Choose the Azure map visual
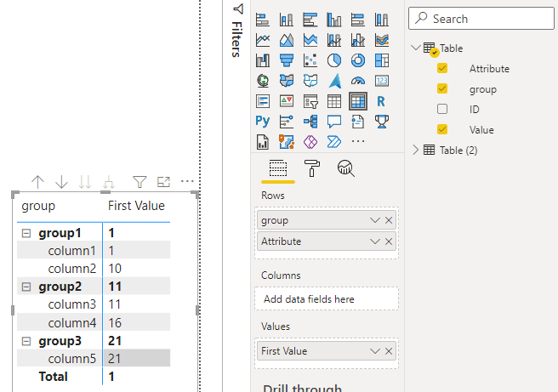The height and width of the screenshot is (392, 558). pyautogui.click(x=334, y=81)
